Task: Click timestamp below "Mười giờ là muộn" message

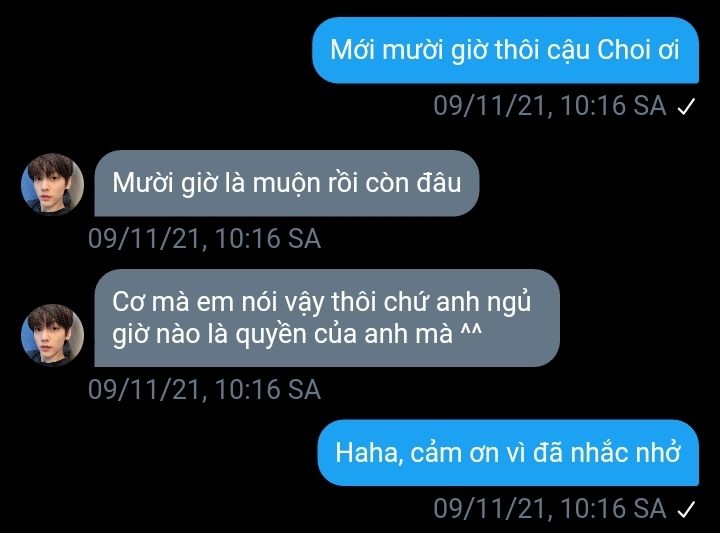Action: coord(204,239)
